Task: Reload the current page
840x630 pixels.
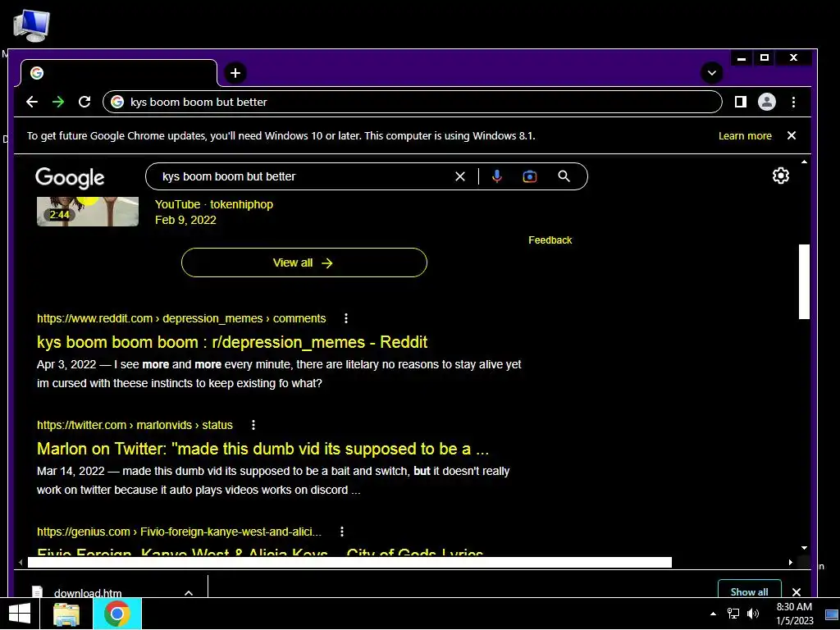Action: point(84,102)
